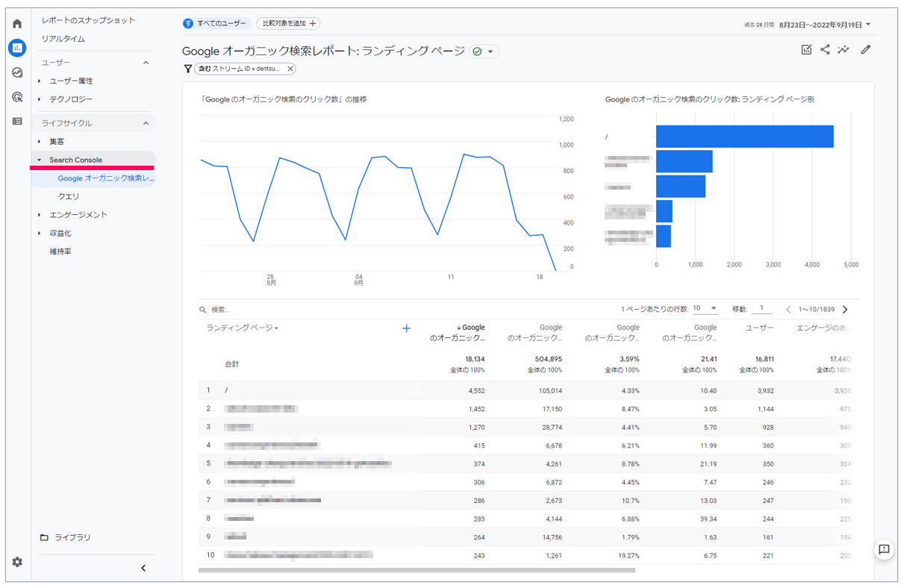Remove the stream ID filter chip

pos(290,69)
